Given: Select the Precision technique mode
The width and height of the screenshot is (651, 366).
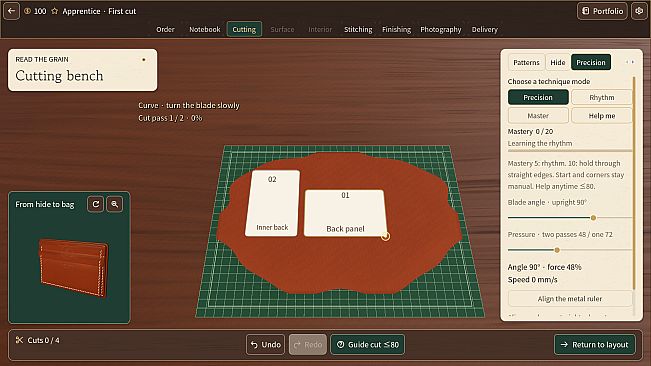Looking at the screenshot, I should coord(538,98).
